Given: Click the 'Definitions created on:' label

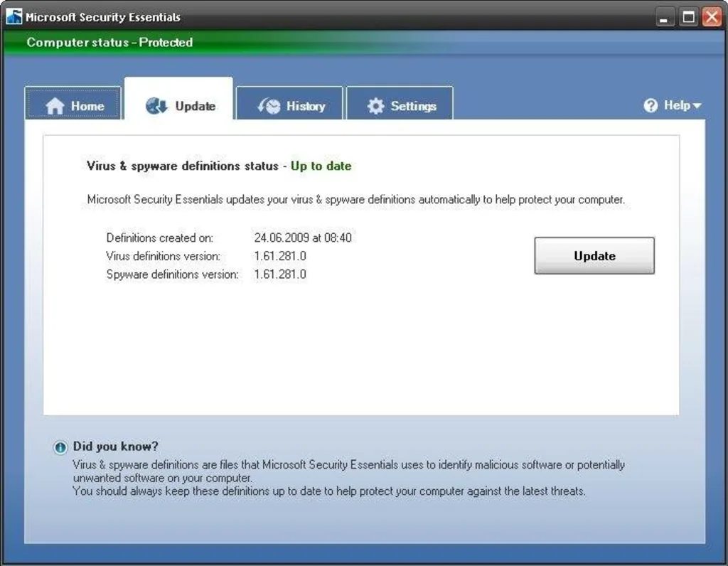Looking at the screenshot, I should tap(160, 237).
